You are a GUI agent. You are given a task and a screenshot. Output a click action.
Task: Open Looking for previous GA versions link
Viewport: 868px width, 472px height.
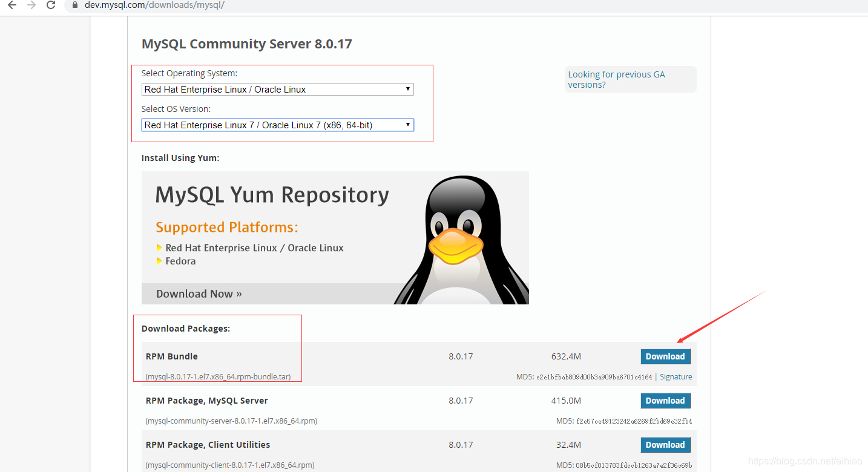[x=616, y=79]
